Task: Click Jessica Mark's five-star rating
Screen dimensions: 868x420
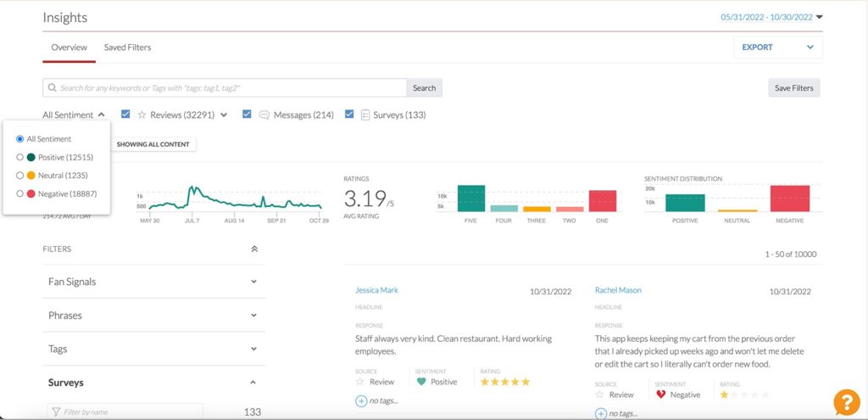Action: pos(505,382)
